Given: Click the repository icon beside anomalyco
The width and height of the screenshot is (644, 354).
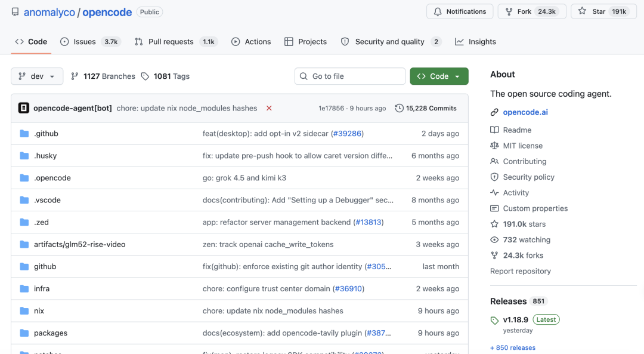Looking at the screenshot, I should click(15, 12).
